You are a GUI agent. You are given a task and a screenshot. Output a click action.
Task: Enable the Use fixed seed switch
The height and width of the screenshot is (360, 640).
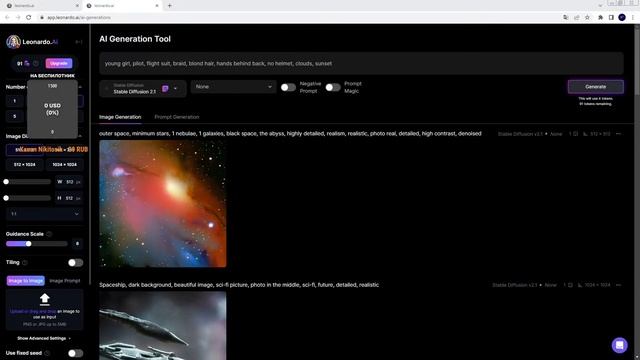[x=76, y=353]
